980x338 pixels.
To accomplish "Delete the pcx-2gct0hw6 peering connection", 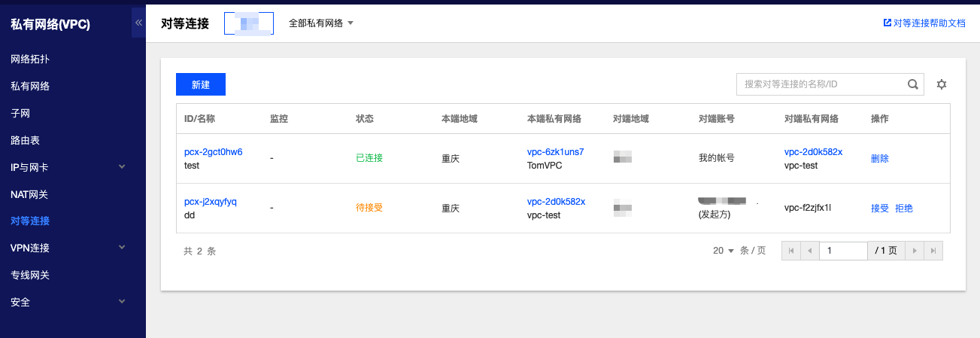I will (x=879, y=159).
